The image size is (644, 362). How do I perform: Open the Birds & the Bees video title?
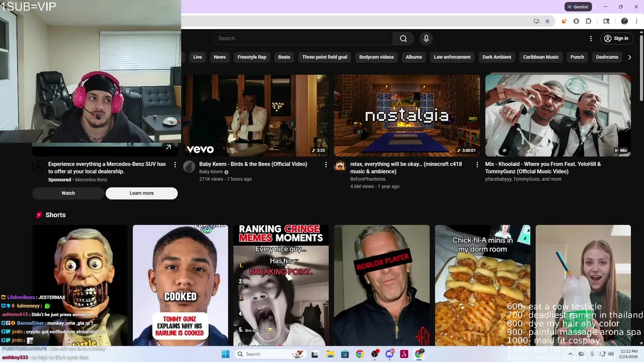coord(253,164)
